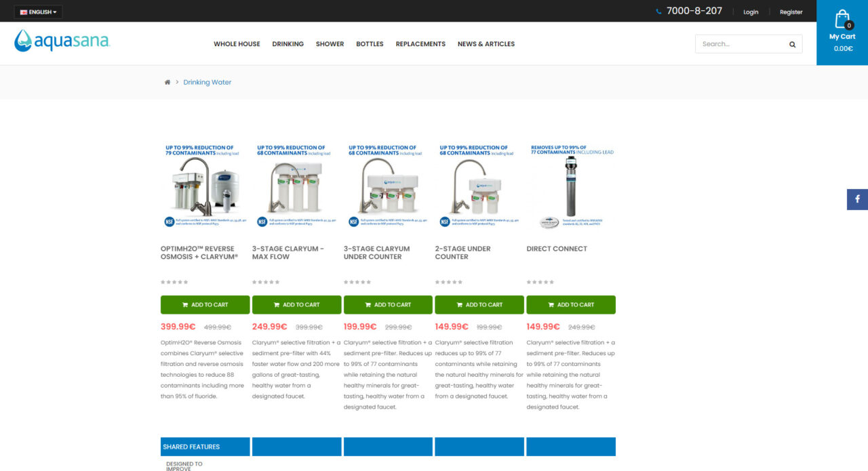The height and width of the screenshot is (471, 868).
Task: Add Direct Connect to cart
Action: pyautogui.click(x=571, y=305)
